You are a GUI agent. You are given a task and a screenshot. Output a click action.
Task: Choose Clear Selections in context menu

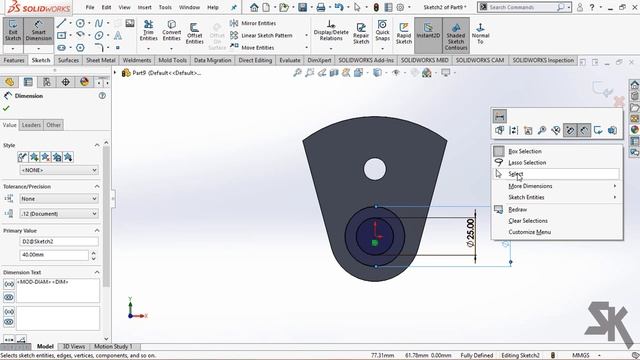pos(557,221)
